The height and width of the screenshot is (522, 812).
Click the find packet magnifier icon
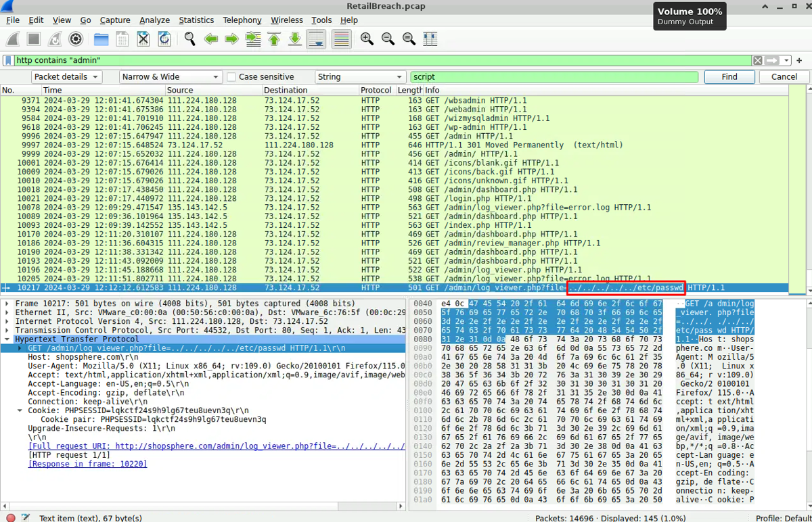pos(189,39)
